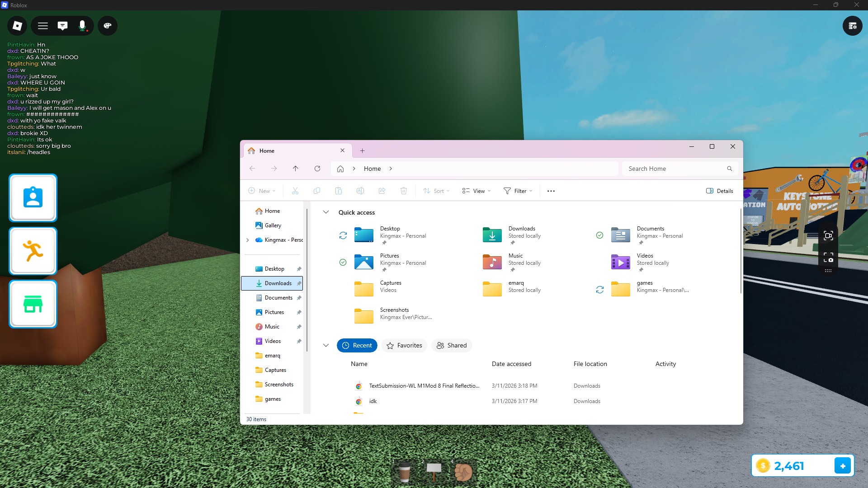Go back in File Explorer
This screenshot has width=868, height=488.
pyautogui.click(x=252, y=169)
